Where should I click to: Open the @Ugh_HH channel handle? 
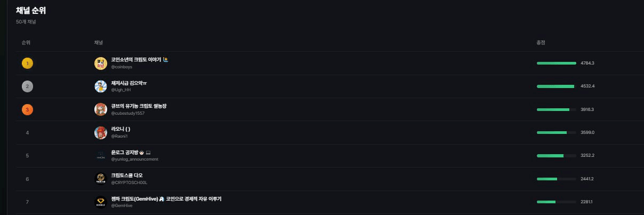(121, 90)
